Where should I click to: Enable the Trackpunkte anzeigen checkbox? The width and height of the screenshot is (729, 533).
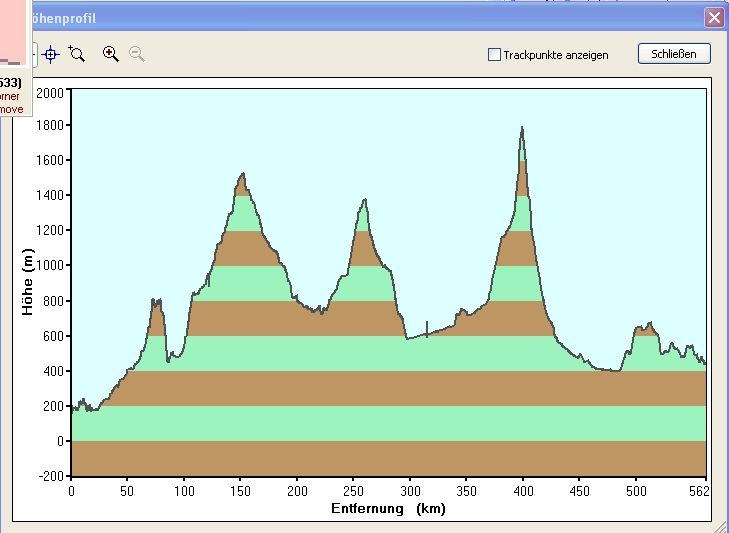point(494,55)
